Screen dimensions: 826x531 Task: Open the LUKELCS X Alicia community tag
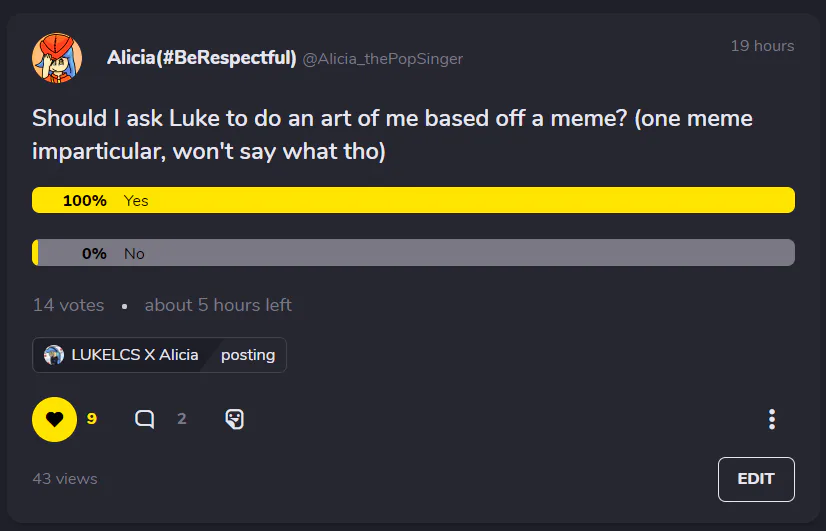134,355
